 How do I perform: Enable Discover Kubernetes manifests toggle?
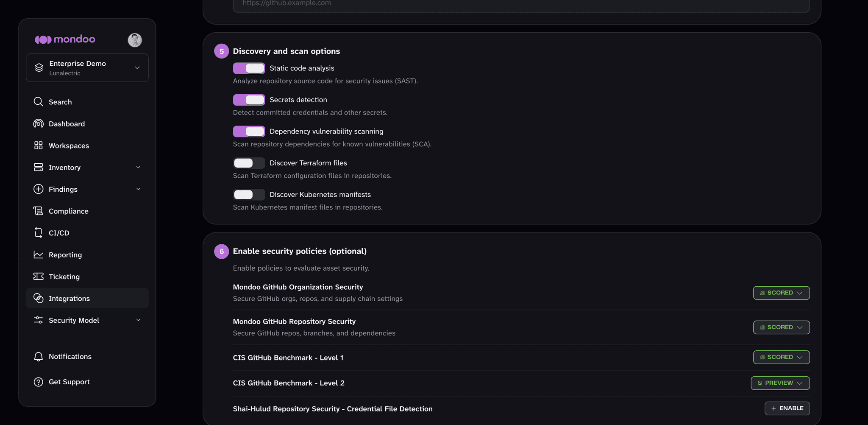[x=249, y=195]
